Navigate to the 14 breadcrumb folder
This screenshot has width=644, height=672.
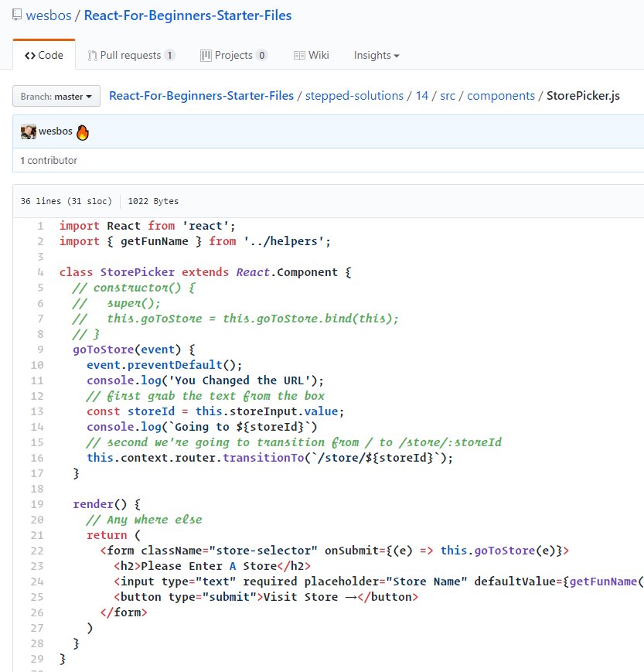(421, 96)
